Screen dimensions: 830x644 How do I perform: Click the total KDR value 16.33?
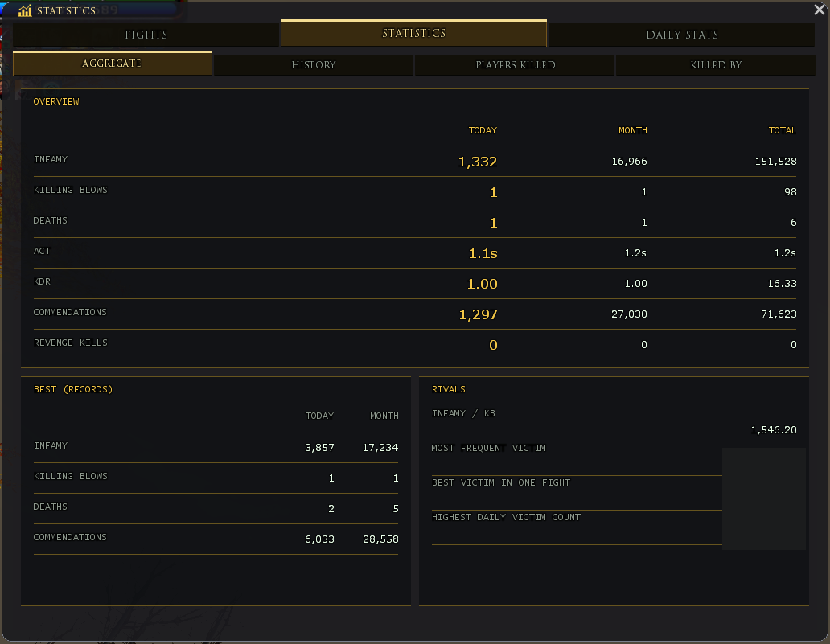click(x=782, y=284)
